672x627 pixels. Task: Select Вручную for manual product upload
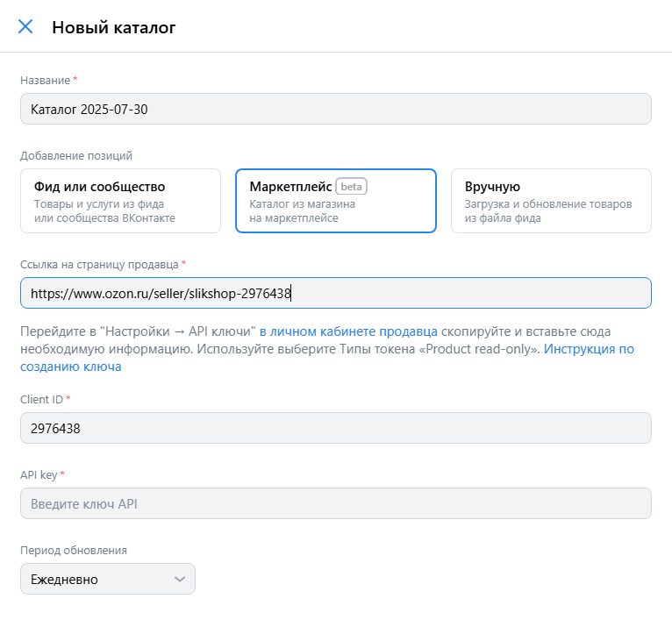tap(551, 201)
